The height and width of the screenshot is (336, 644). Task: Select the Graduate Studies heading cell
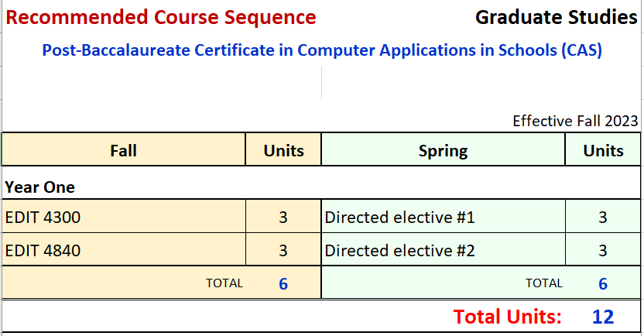556,17
